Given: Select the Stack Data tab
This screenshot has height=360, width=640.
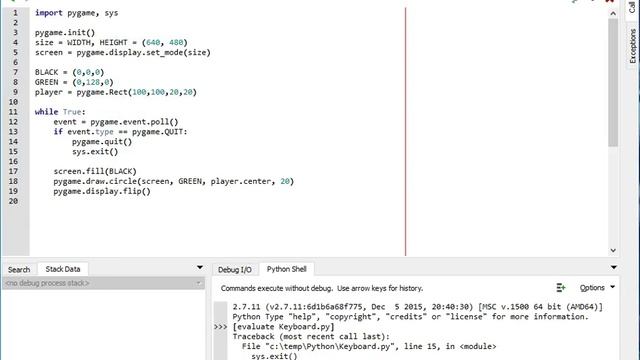Looking at the screenshot, I should click(63, 269).
